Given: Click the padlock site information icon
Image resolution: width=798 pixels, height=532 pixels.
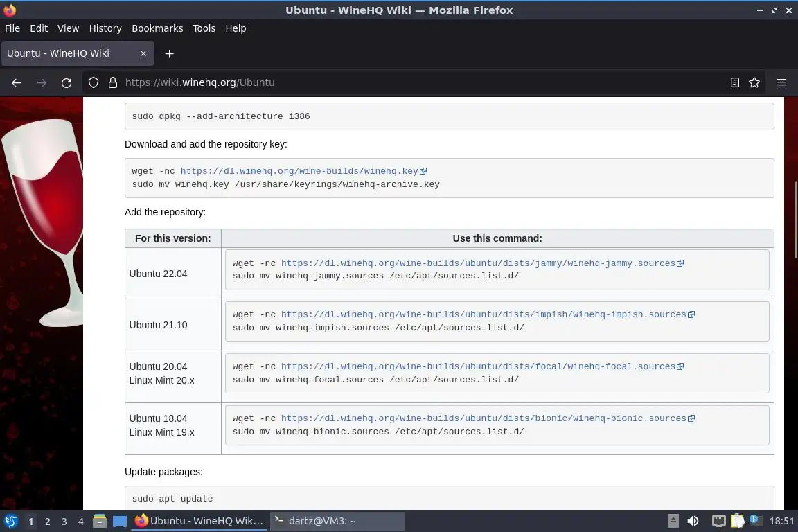Looking at the screenshot, I should pos(113,82).
